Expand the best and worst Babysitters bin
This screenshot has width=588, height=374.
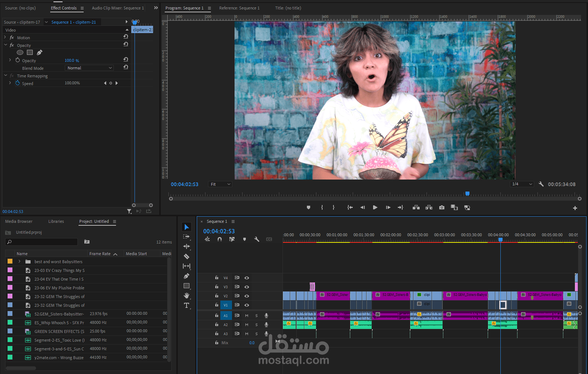(x=19, y=262)
